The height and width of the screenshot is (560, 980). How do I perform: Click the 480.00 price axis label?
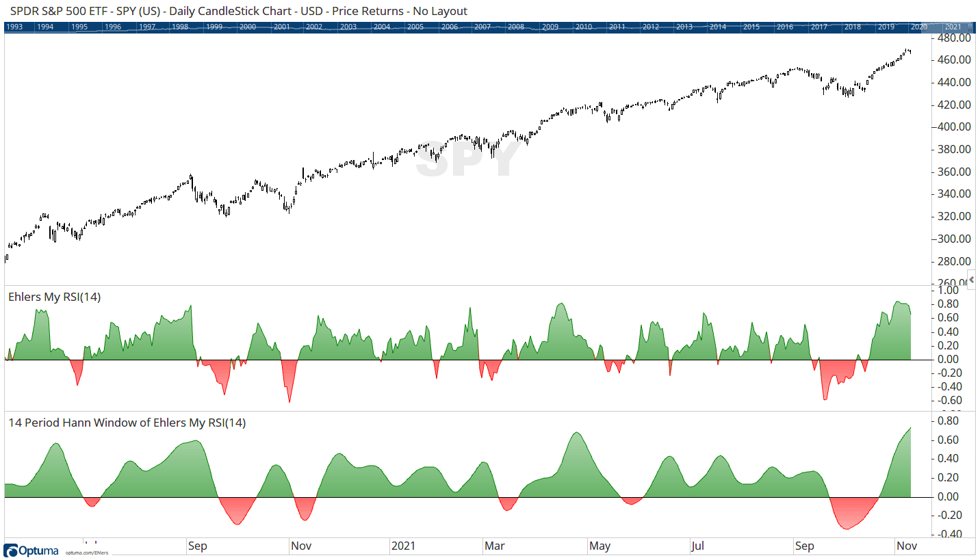click(953, 38)
